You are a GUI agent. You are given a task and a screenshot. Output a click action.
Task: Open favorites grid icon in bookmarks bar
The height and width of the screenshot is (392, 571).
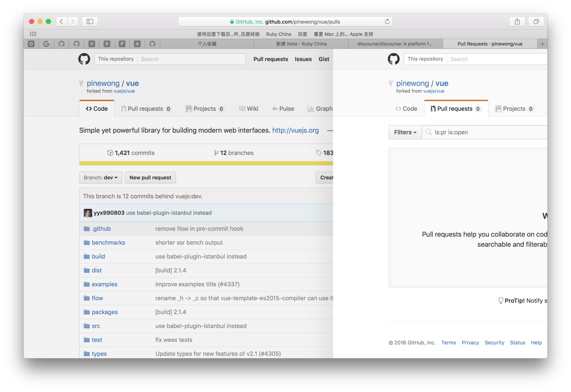click(x=33, y=34)
